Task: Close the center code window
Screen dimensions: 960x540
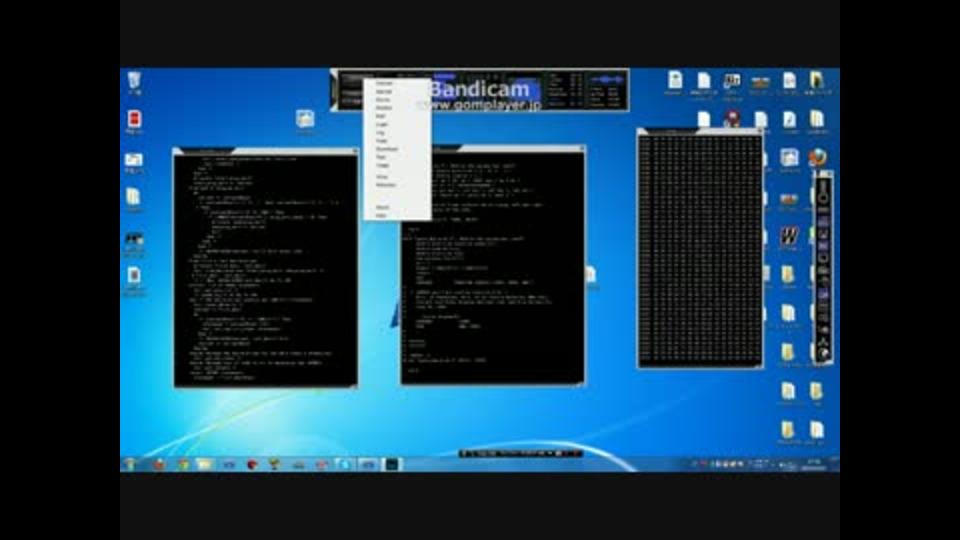Action: tap(582, 148)
